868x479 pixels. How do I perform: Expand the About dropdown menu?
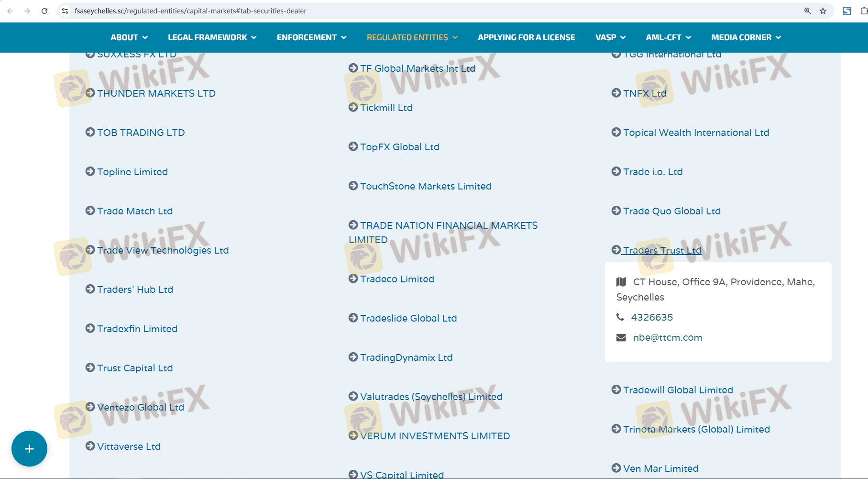[129, 37]
